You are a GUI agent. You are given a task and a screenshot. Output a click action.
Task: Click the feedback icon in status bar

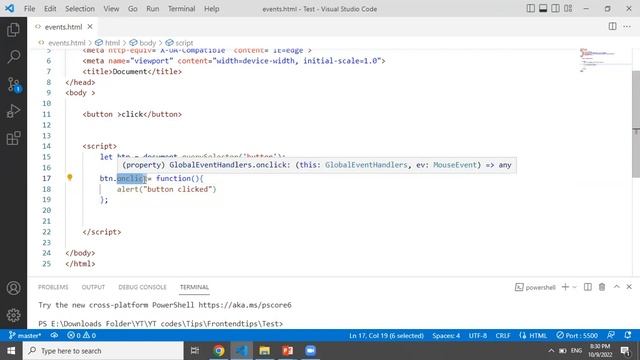click(x=611, y=335)
